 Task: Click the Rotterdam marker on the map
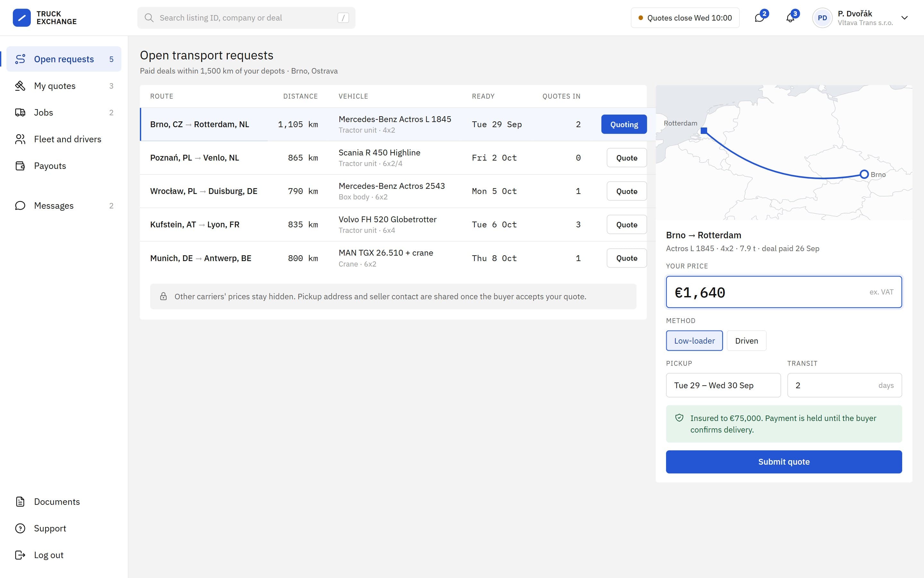pos(704,131)
